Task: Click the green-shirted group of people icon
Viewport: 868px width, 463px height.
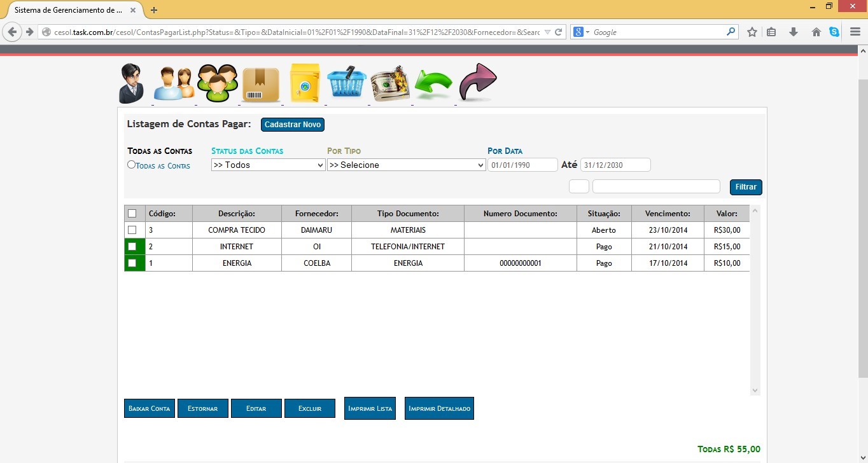Action: point(218,83)
